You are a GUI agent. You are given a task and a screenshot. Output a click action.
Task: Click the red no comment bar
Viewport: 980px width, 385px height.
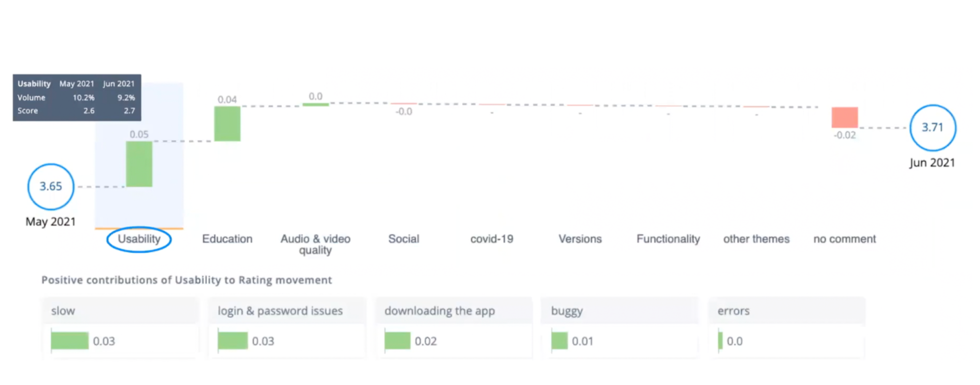coord(845,117)
